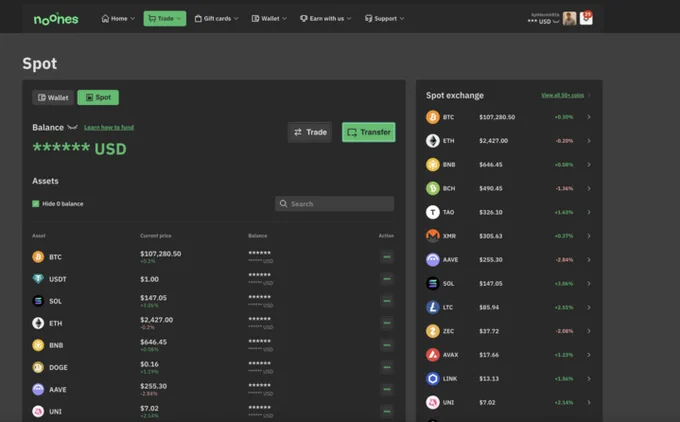Click XMR icon in Spot exchange list

(x=432, y=236)
